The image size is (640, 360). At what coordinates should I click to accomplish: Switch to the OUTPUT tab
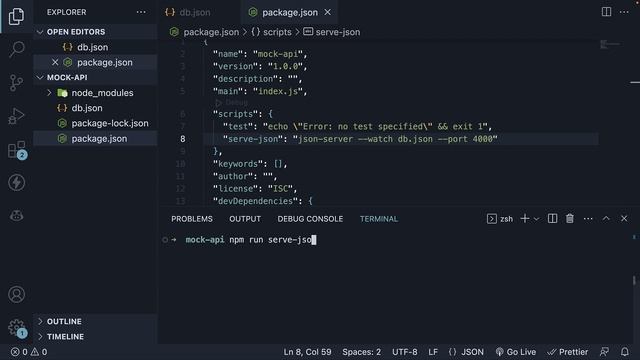click(x=245, y=219)
